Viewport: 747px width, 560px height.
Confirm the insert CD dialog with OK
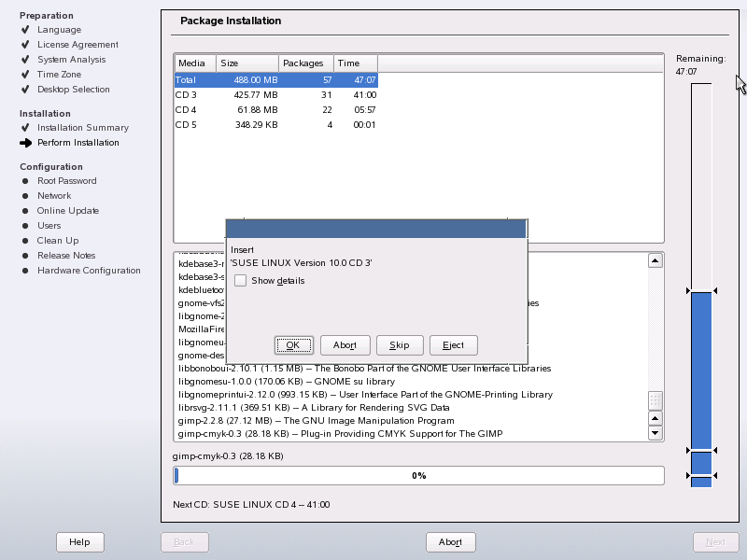click(x=293, y=345)
